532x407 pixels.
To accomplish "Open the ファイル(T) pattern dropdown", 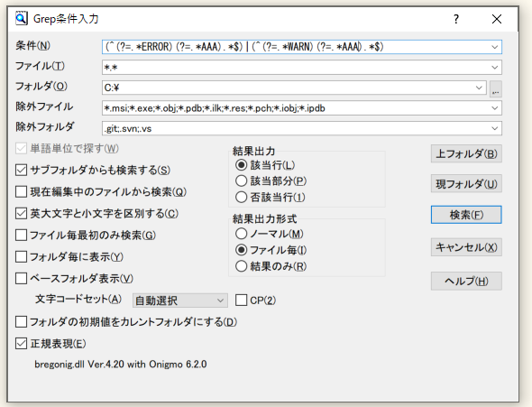I will (495, 67).
